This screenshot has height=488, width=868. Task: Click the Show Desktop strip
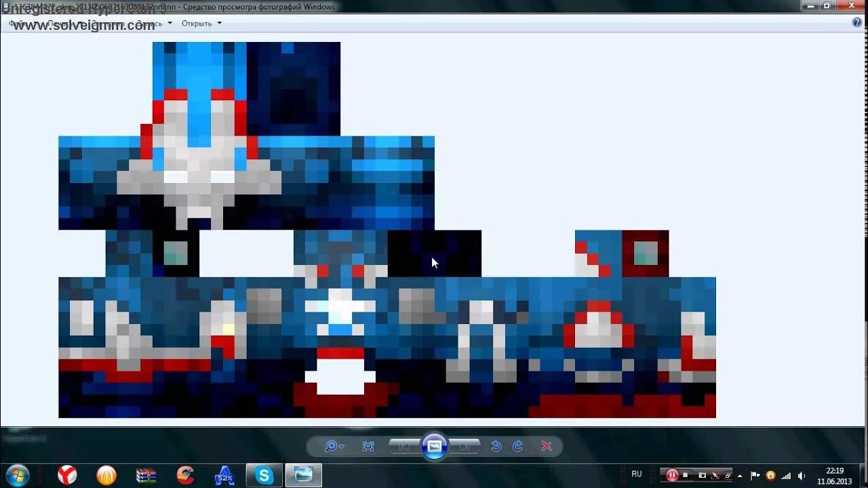click(x=863, y=475)
